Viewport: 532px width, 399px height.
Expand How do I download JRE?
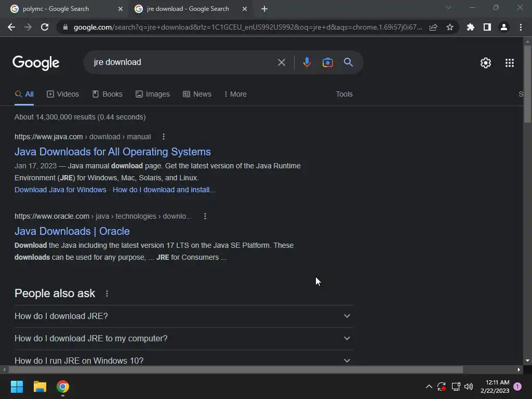pos(184,316)
